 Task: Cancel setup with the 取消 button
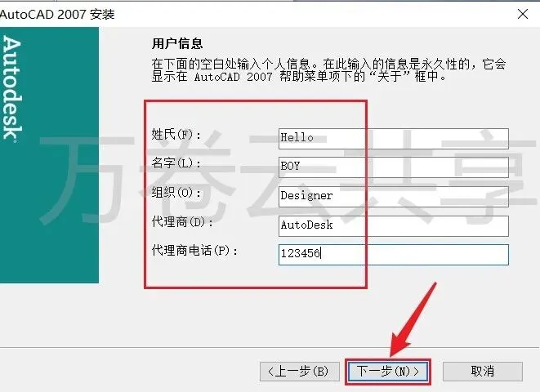[483, 371]
